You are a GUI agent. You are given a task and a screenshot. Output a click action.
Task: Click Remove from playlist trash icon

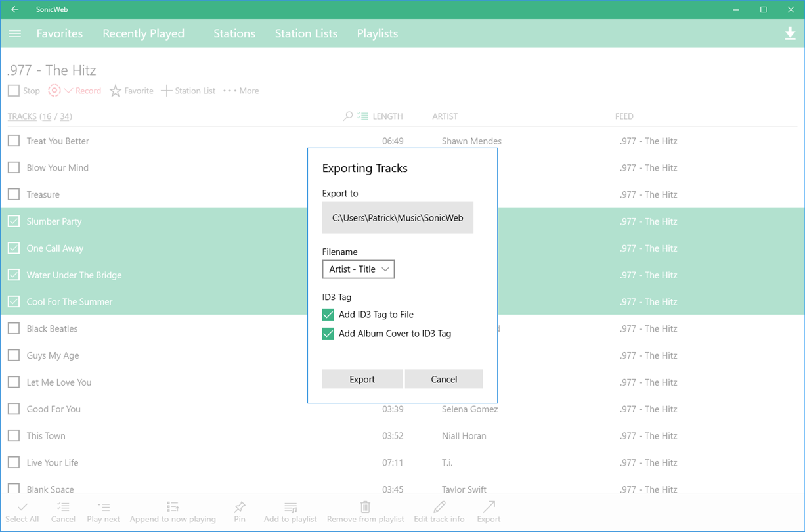[x=366, y=507]
